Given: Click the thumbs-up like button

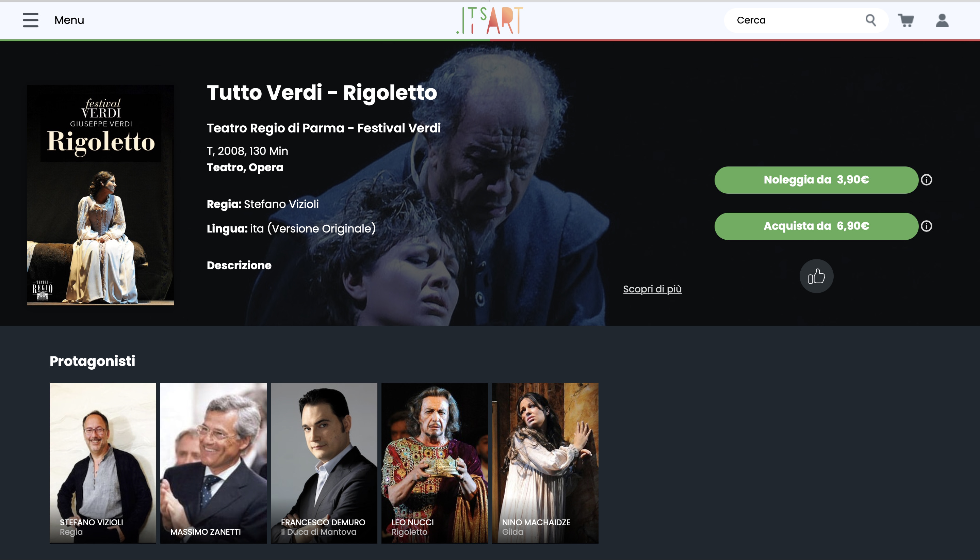Looking at the screenshot, I should pyautogui.click(x=816, y=276).
